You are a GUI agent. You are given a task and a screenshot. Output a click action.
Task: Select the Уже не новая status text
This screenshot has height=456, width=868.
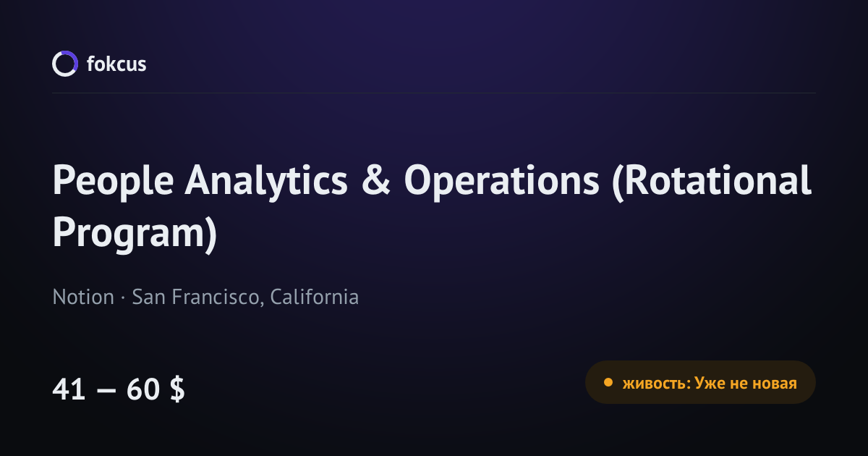point(746,384)
